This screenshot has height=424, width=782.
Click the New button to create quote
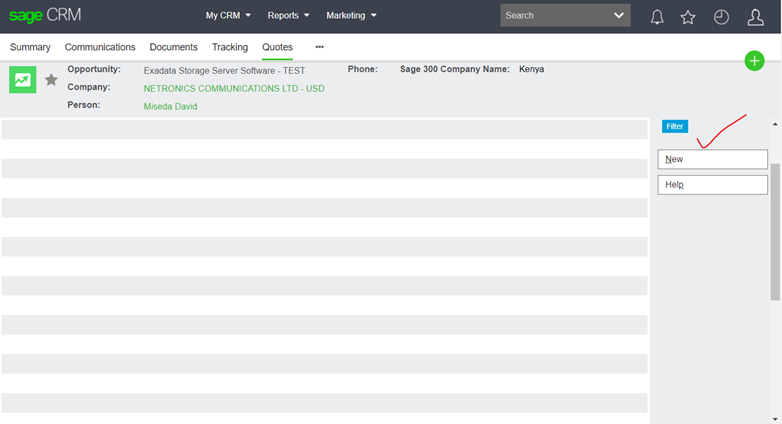pos(712,160)
